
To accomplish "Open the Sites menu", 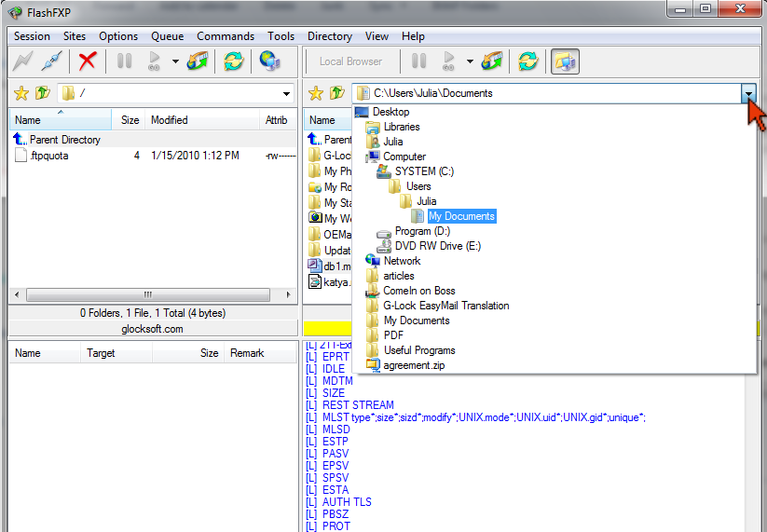I will 75,36.
